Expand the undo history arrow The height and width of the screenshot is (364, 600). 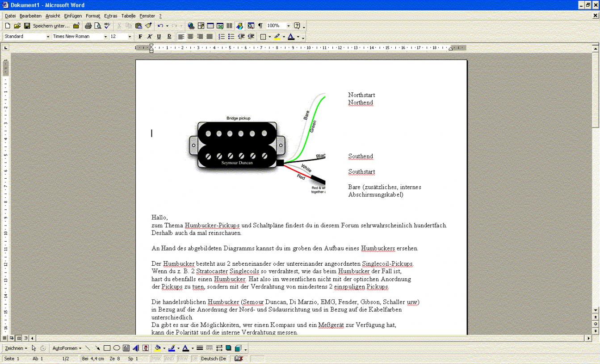point(167,26)
